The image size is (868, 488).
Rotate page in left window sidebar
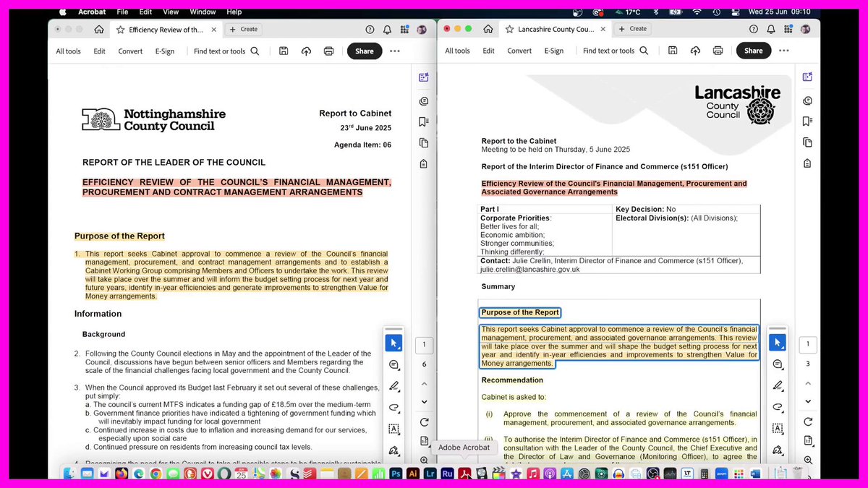click(424, 422)
